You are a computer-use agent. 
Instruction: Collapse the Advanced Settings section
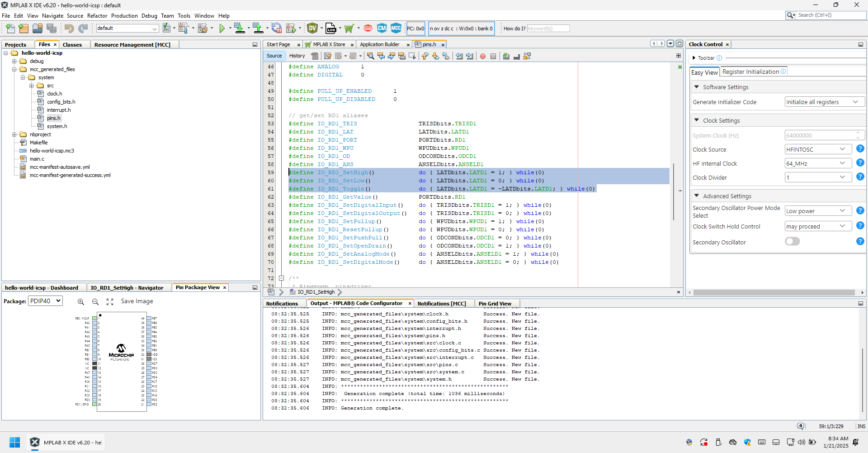(697, 196)
